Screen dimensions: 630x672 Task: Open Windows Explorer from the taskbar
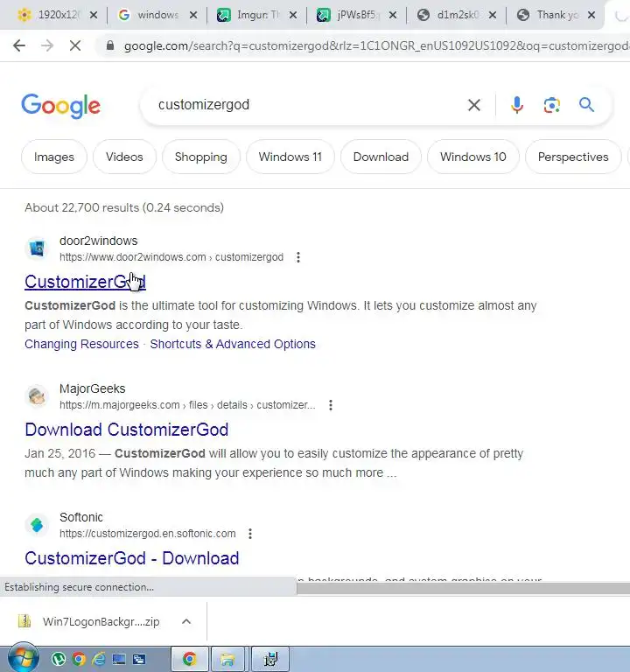(x=227, y=659)
